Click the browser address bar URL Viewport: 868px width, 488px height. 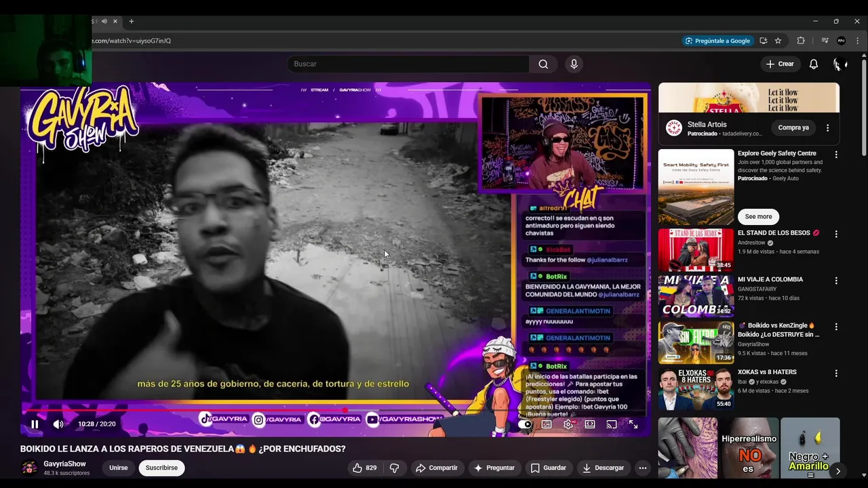[x=132, y=41]
